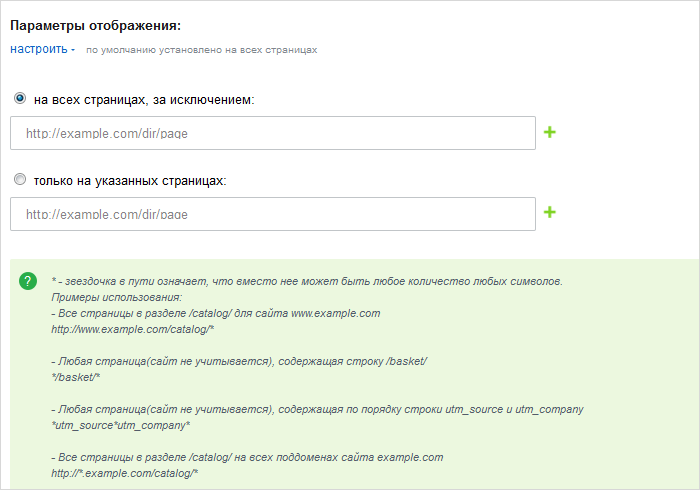
Task: Select the 'только на указанных страницах' radio button
Action: click(x=20, y=179)
